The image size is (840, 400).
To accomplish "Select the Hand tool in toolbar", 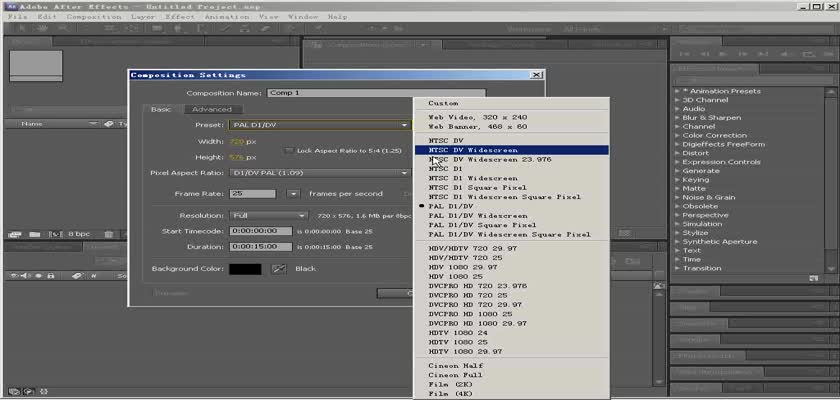I will (43, 28).
